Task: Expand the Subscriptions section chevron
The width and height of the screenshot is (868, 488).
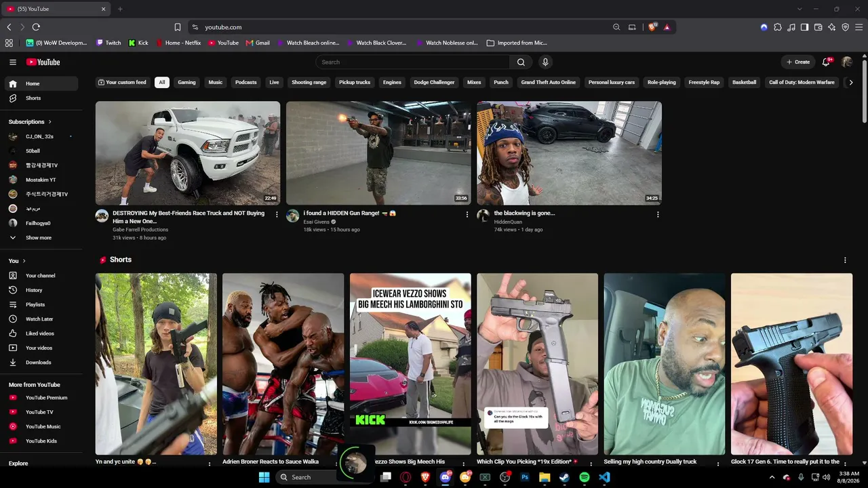Action: 50,122
